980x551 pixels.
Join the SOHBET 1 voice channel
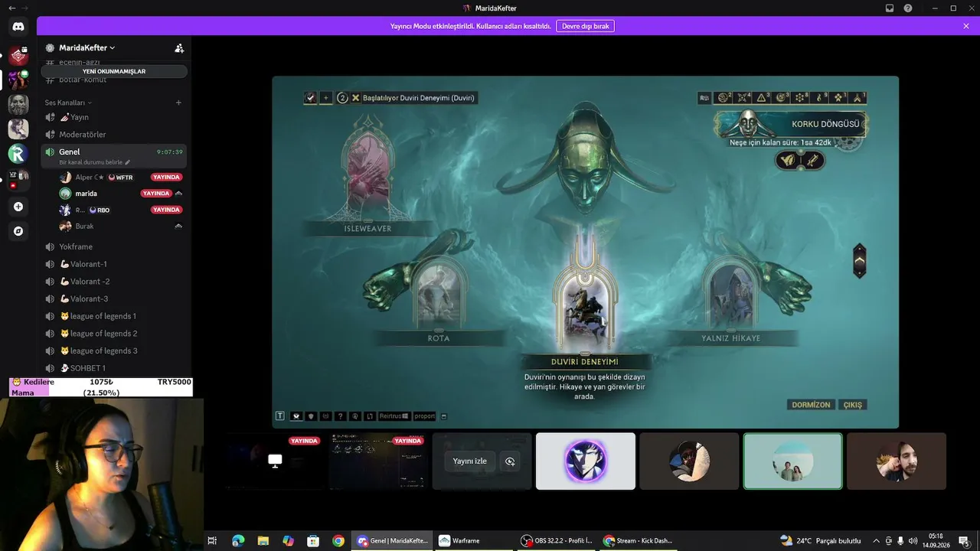[113, 368]
